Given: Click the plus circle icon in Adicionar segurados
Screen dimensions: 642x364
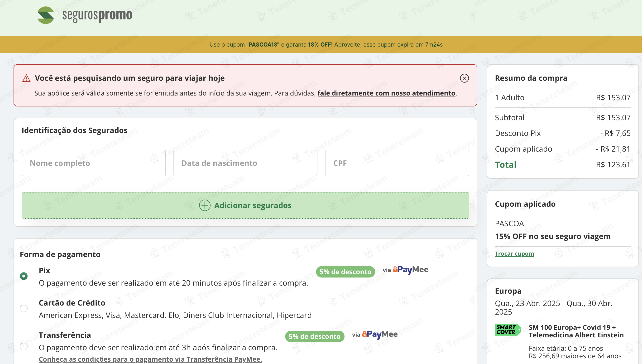Looking at the screenshot, I should [x=205, y=205].
